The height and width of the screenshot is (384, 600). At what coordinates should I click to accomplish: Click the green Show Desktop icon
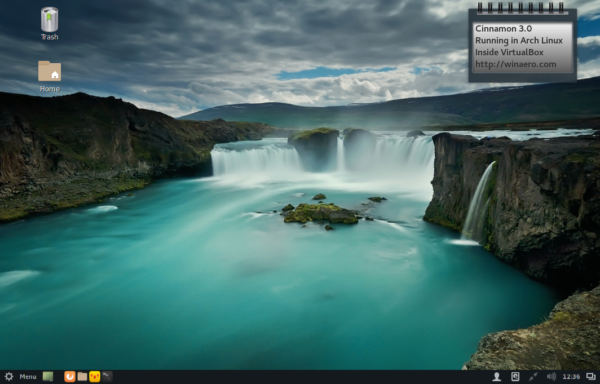coord(48,377)
